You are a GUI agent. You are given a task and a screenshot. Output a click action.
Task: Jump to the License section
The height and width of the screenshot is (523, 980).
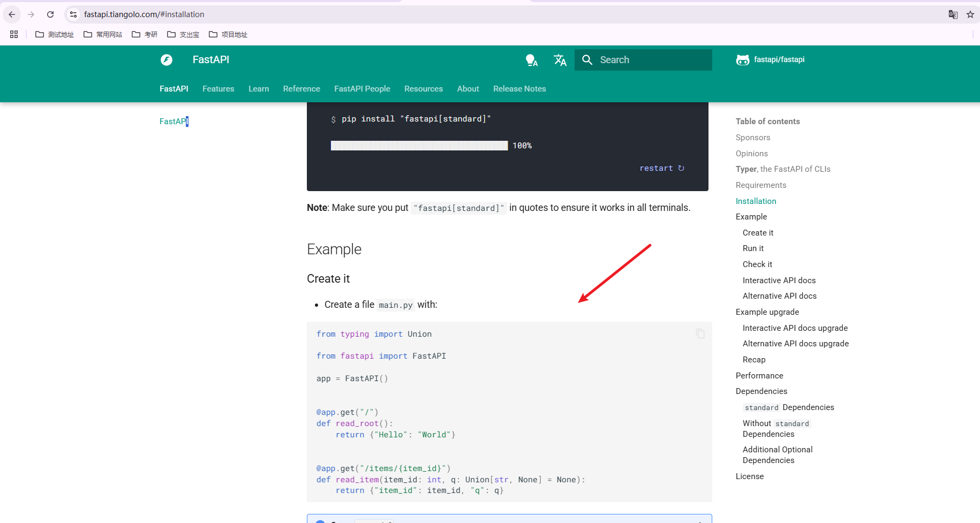[750, 476]
